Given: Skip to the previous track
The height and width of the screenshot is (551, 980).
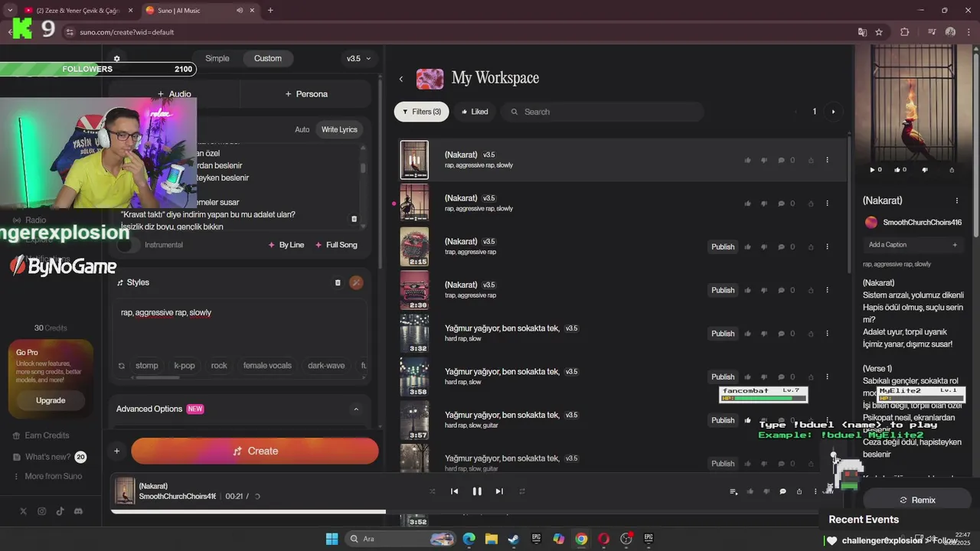Looking at the screenshot, I should [454, 491].
